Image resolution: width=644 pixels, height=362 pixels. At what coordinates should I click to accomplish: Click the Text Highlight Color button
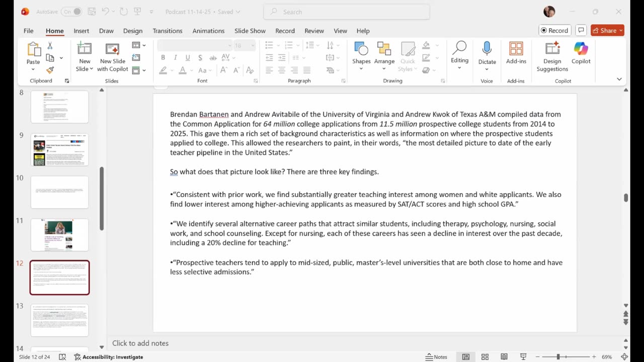164,70
